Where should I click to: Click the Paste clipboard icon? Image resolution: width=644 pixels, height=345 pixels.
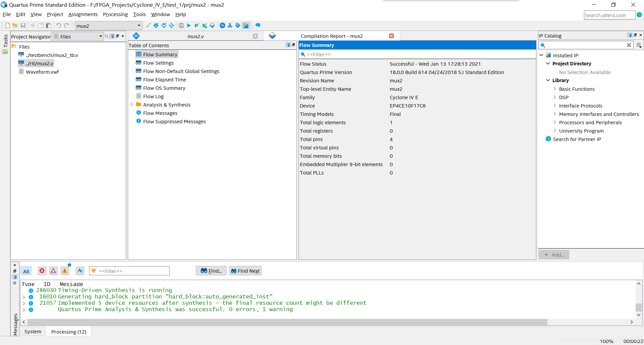(x=49, y=25)
